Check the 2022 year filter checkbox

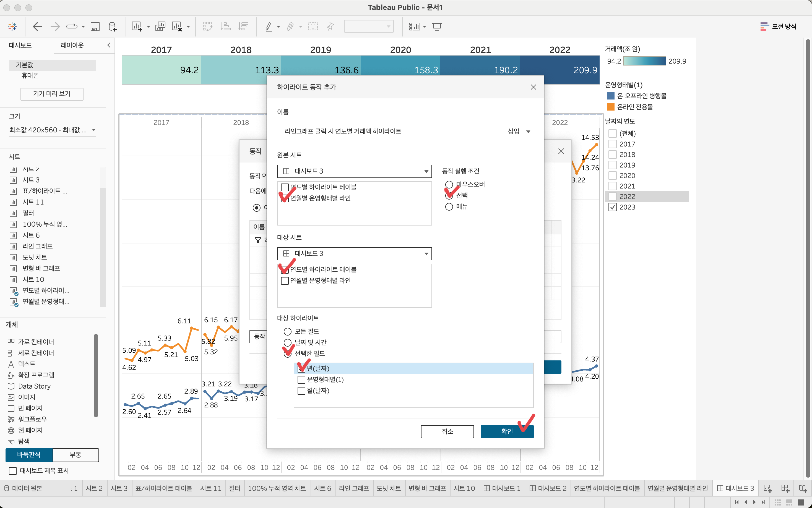613,197
